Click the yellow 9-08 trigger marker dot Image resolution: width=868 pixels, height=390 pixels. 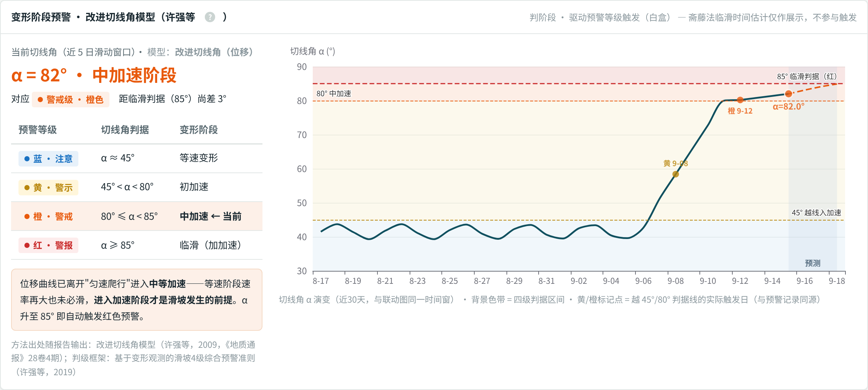pos(675,174)
